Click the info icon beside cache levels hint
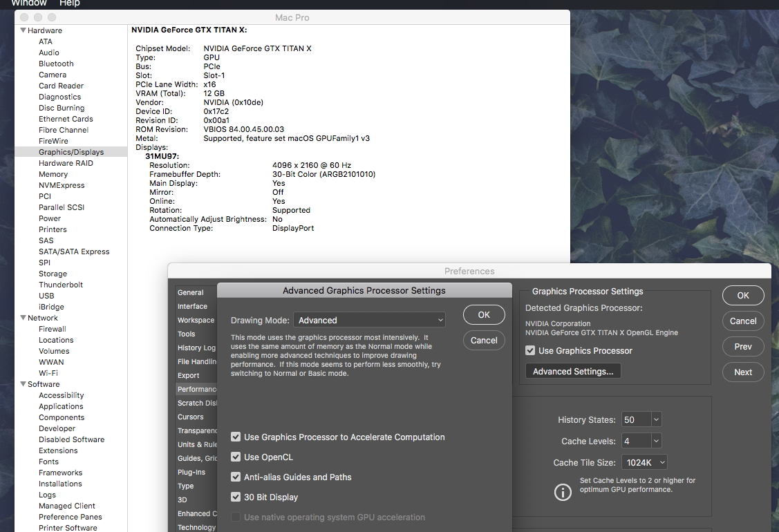779x532 pixels. coord(563,492)
